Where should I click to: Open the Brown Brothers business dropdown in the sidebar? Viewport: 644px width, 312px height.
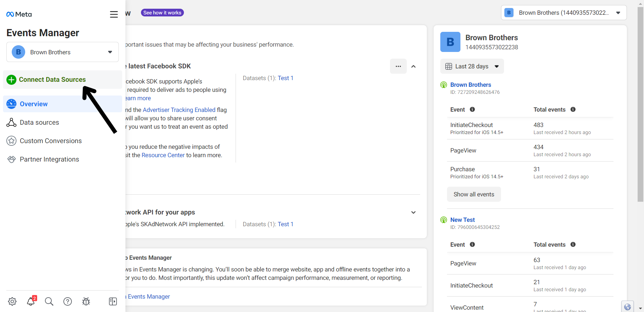tap(62, 52)
